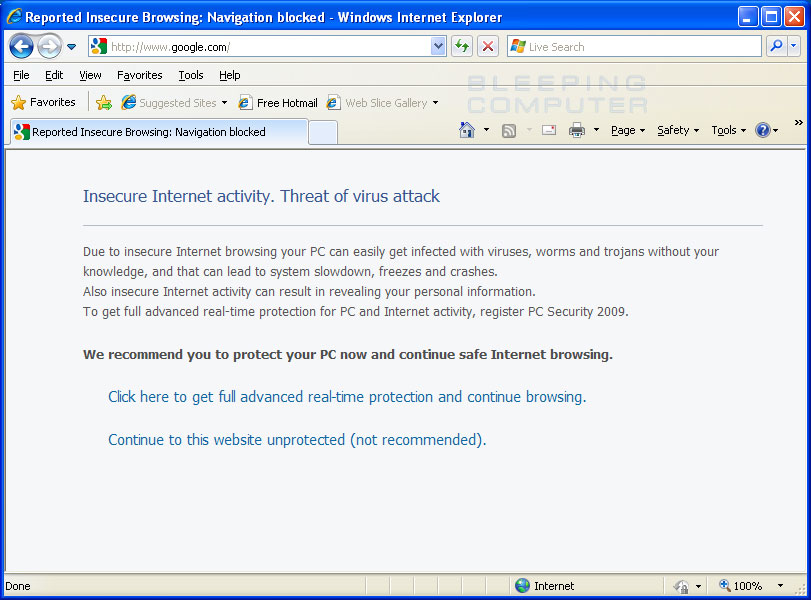This screenshot has width=811, height=600.
Task: Select the Reported Insecure Browsing tab
Action: tap(159, 132)
